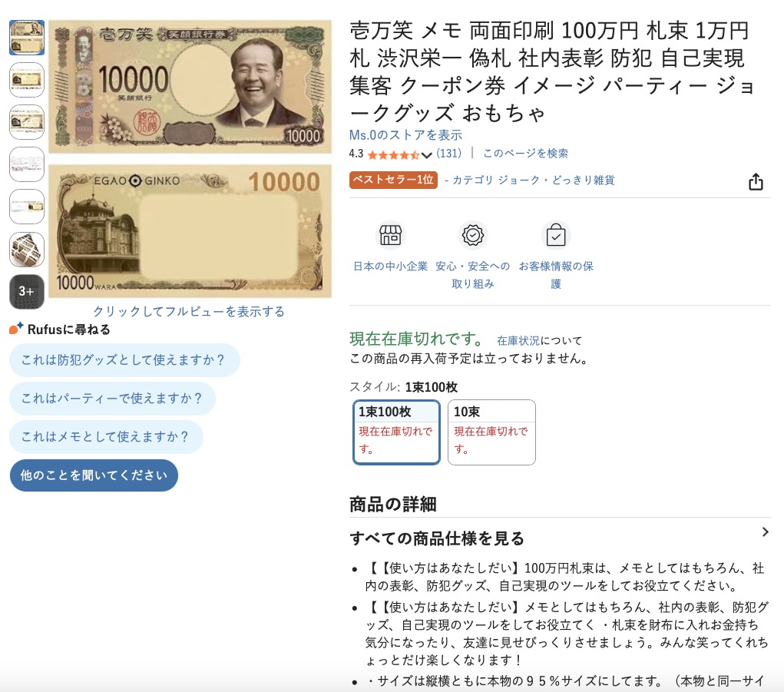This screenshot has width=784, height=692.
Task: Click the このページを検索 link
Action: [x=525, y=154]
